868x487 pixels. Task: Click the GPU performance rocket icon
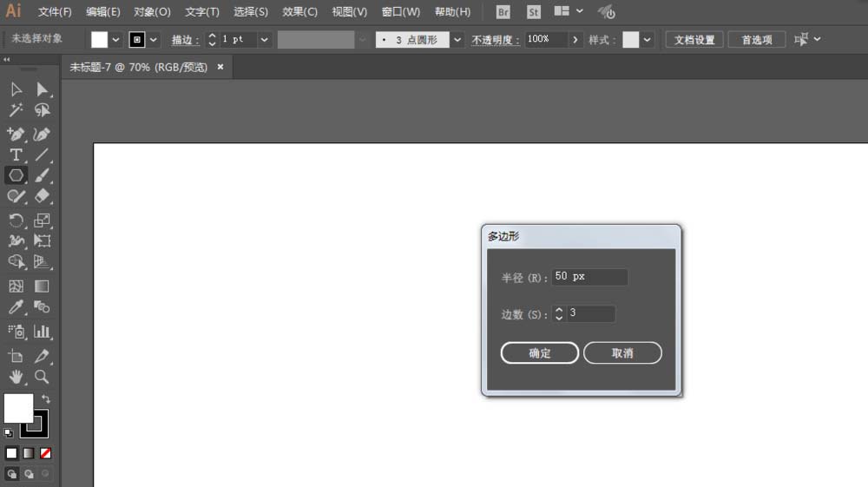coord(607,11)
